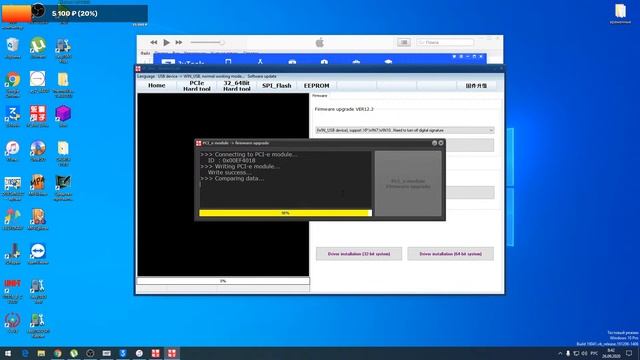Image resolution: width=640 pixels, height=360 pixels.
Task: Click the Apple logo in iTunes
Action: click(x=320, y=42)
